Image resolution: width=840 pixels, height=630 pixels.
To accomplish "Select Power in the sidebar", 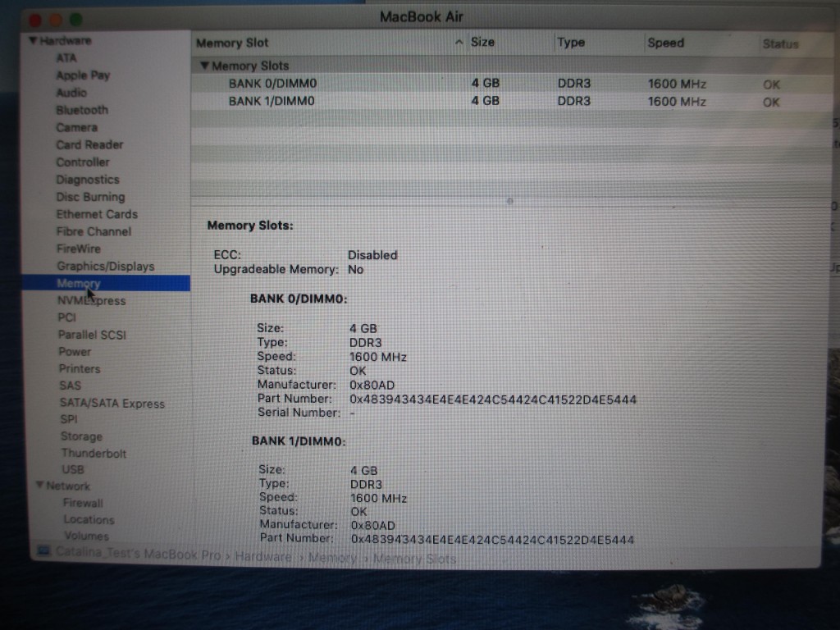I will [x=75, y=351].
